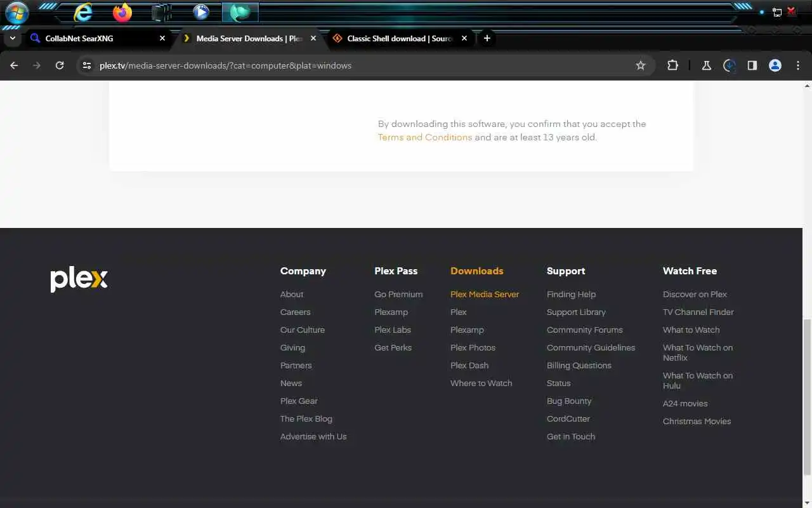The image size is (812, 508).
Task: Open the News link
Action: [x=291, y=383]
